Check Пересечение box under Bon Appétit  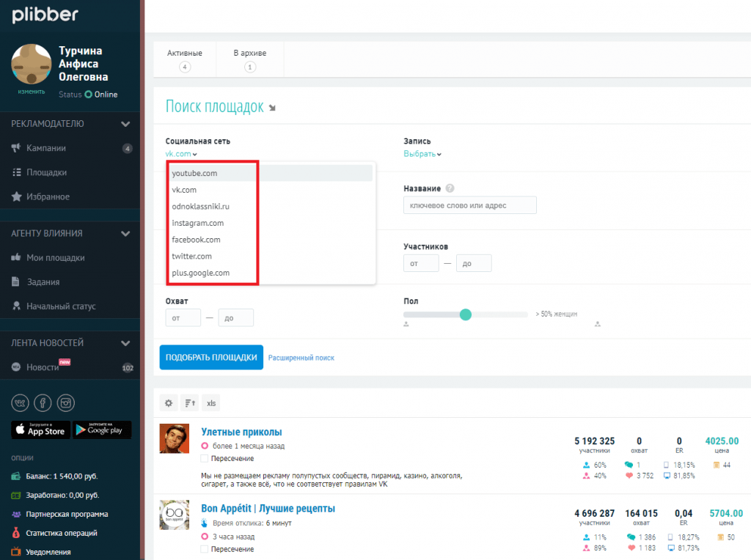tap(205, 549)
